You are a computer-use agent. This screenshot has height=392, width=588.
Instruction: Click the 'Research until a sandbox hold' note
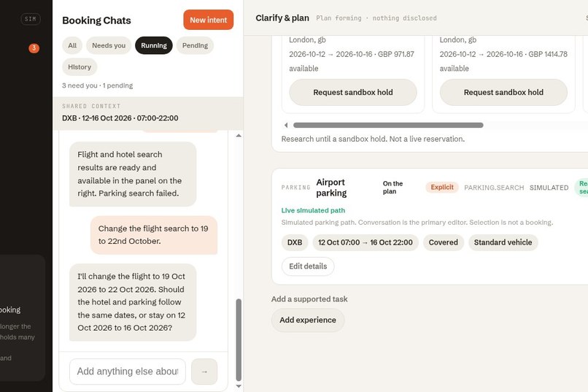tap(373, 139)
